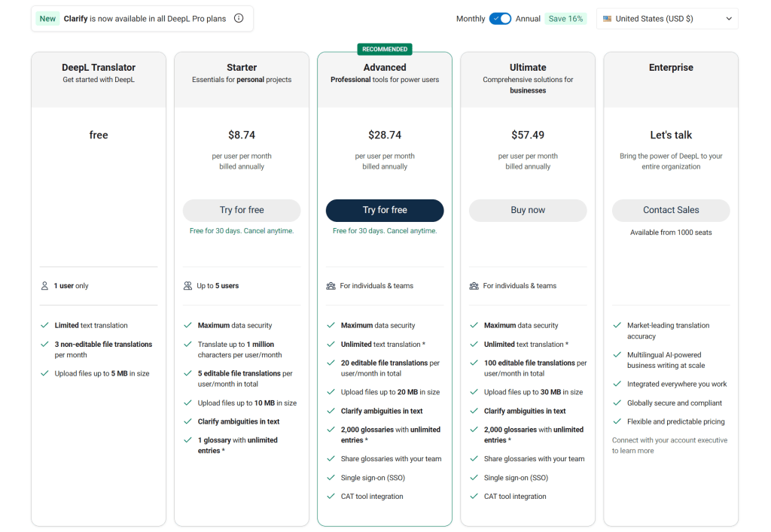The height and width of the screenshot is (532, 771).
Task: Click Advanced's 'Free for 30 days. Cancel anytime.'
Action: (385, 231)
